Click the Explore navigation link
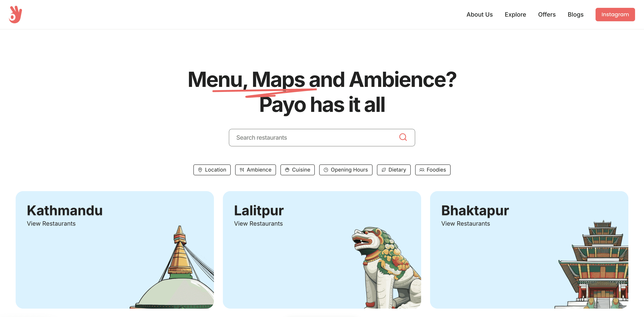 click(515, 14)
